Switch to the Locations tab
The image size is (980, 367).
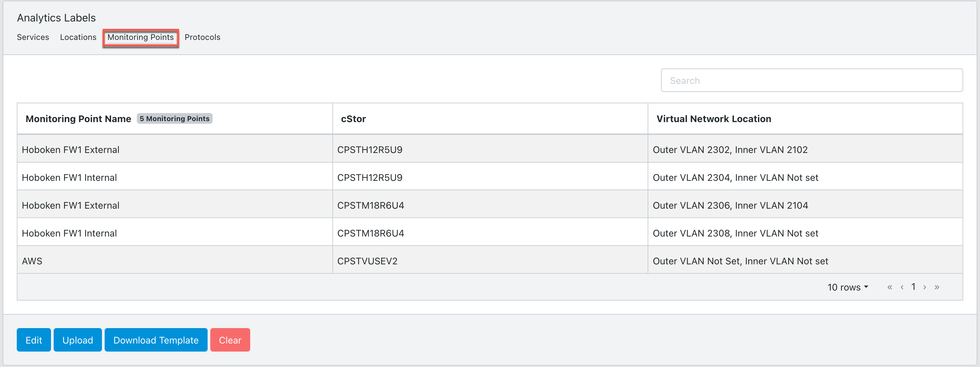pos(78,37)
